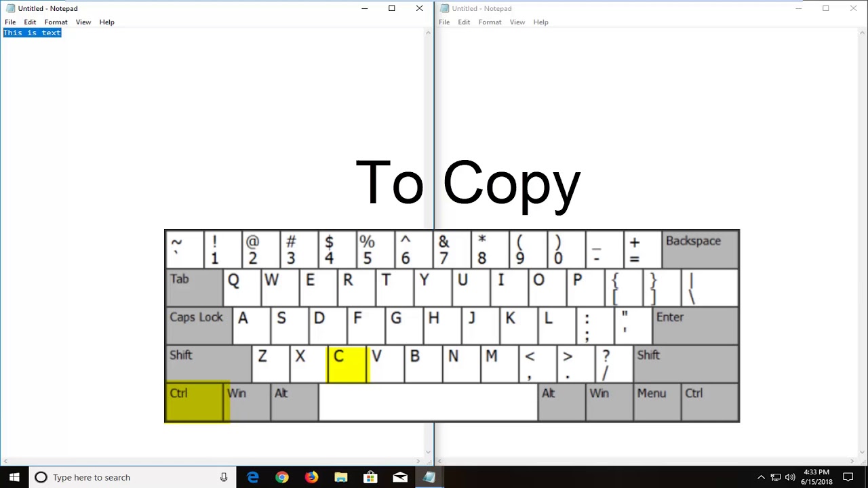The height and width of the screenshot is (488, 868).
Task: Open Format menu in left Notepad window
Action: click(x=56, y=22)
